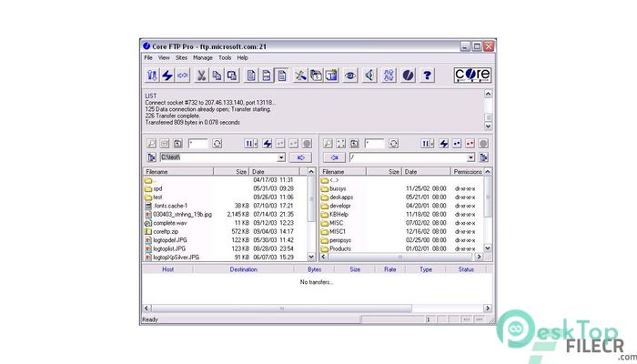
Task: Click the remote pane blue dots icon
Action: coord(457,144)
